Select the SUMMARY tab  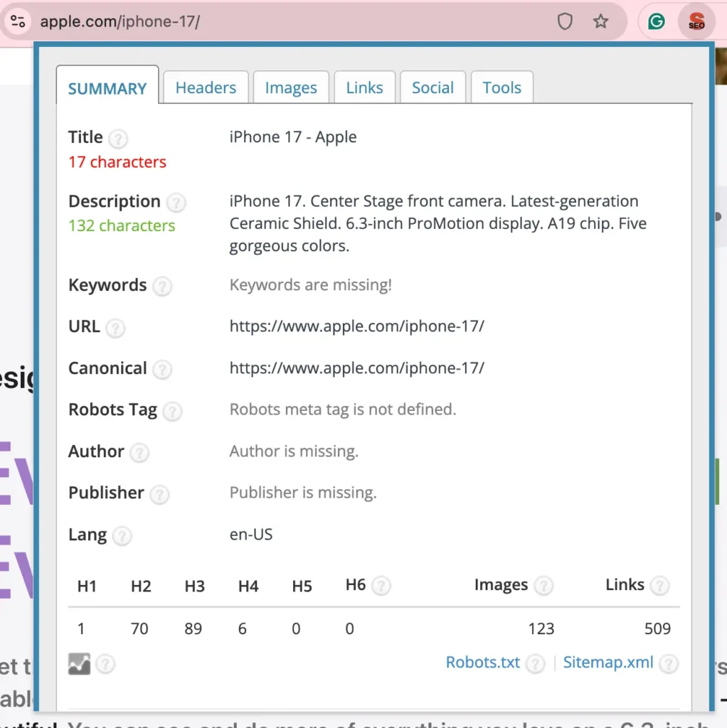click(107, 86)
